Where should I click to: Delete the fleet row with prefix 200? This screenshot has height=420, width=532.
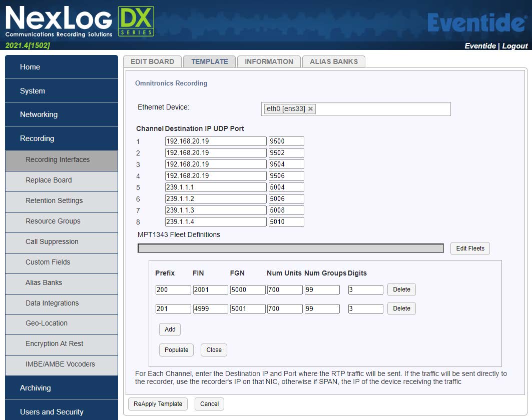click(x=401, y=289)
